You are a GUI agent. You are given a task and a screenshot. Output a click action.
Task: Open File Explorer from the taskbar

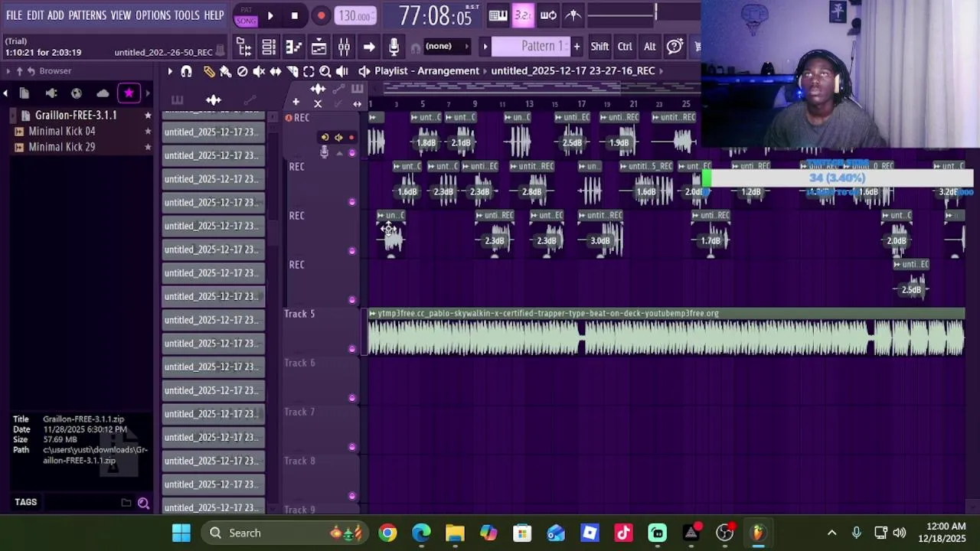[455, 533]
